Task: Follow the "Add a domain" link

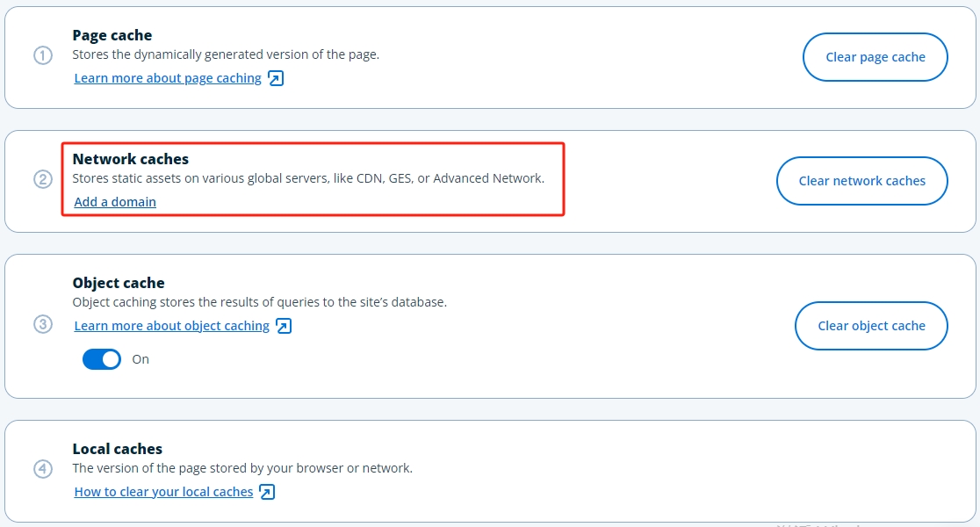Action: (115, 202)
